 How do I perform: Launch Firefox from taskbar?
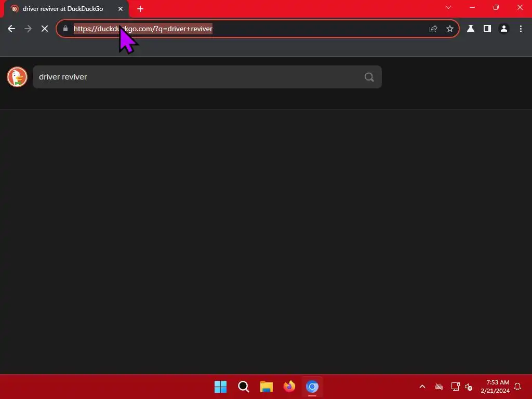pyautogui.click(x=289, y=387)
